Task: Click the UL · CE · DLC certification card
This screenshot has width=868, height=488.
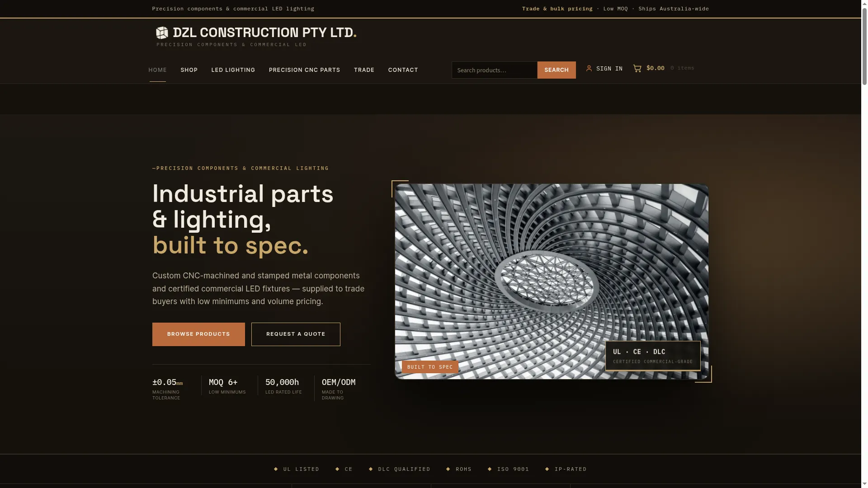Action: click(653, 356)
